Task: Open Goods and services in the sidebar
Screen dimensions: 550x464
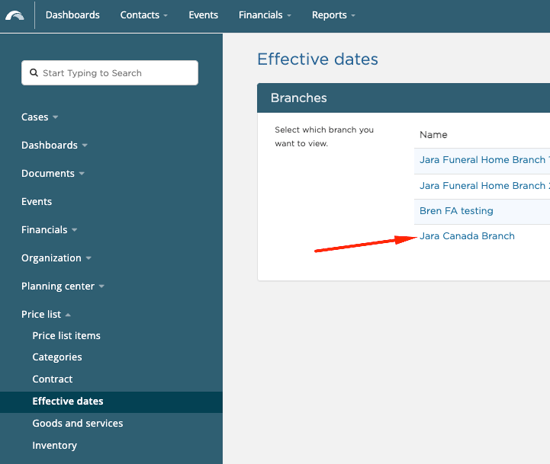Action: coord(78,423)
